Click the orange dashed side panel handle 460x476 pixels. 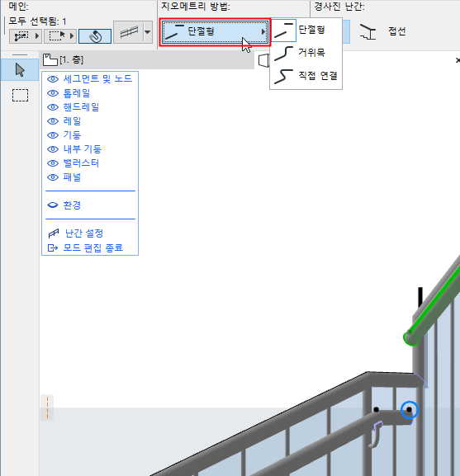click(47, 407)
